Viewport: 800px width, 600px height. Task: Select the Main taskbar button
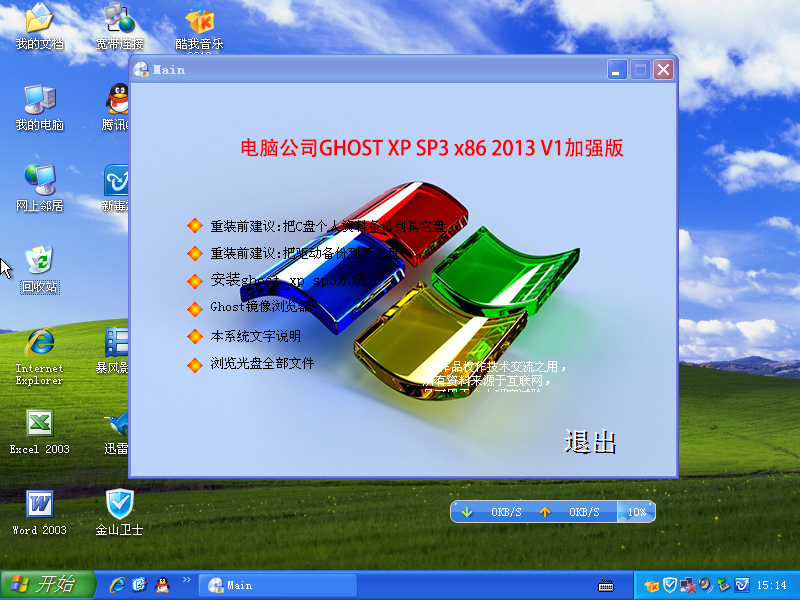(x=278, y=585)
